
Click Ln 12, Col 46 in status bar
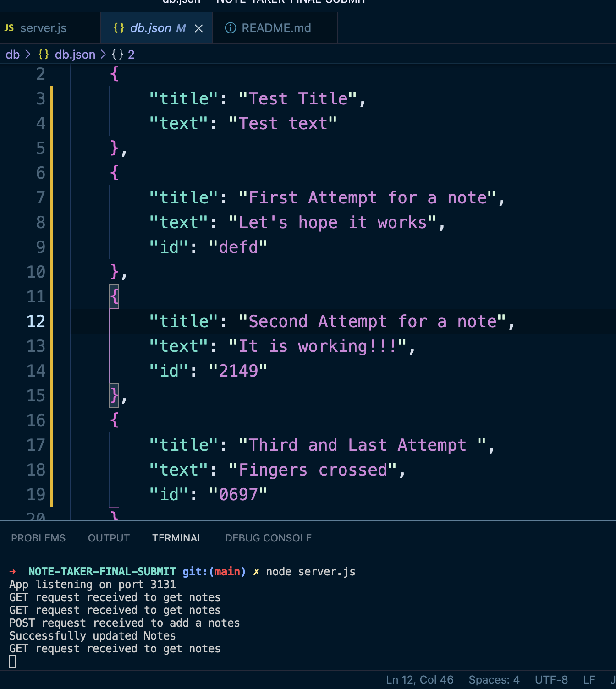point(419,680)
